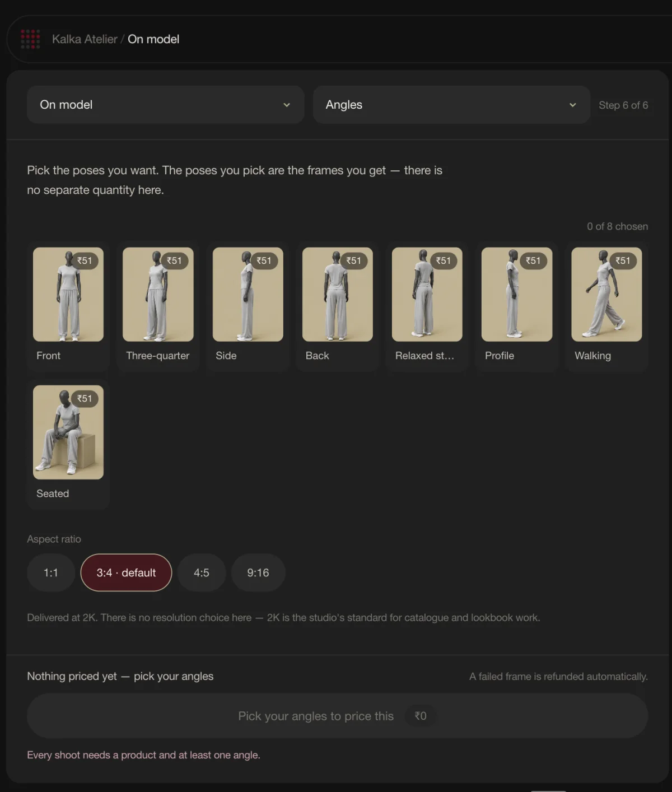Screen dimensions: 672x792
Task: Click the failed frame is refunded note
Action: (x=558, y=677)
